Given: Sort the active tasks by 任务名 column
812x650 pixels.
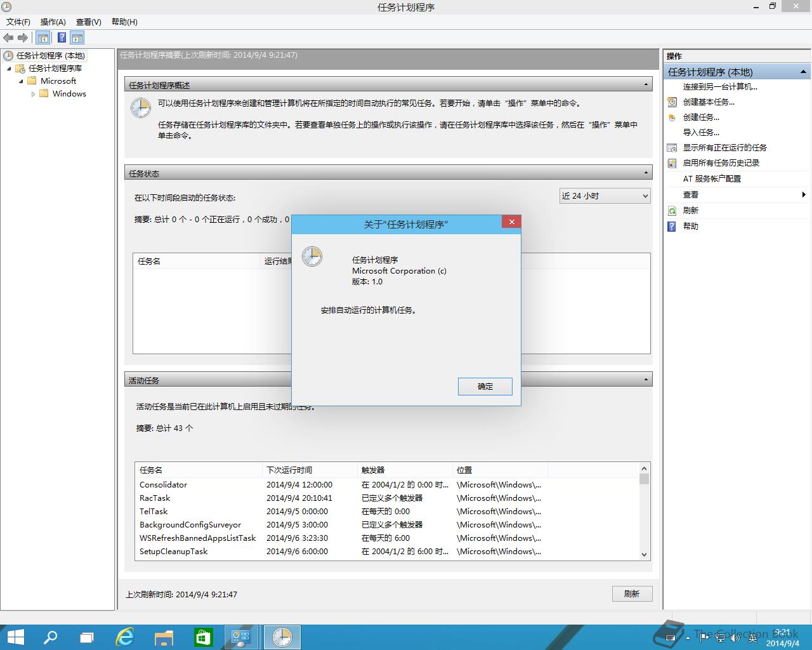Looking at the screenshot, I should pos(199,470).
